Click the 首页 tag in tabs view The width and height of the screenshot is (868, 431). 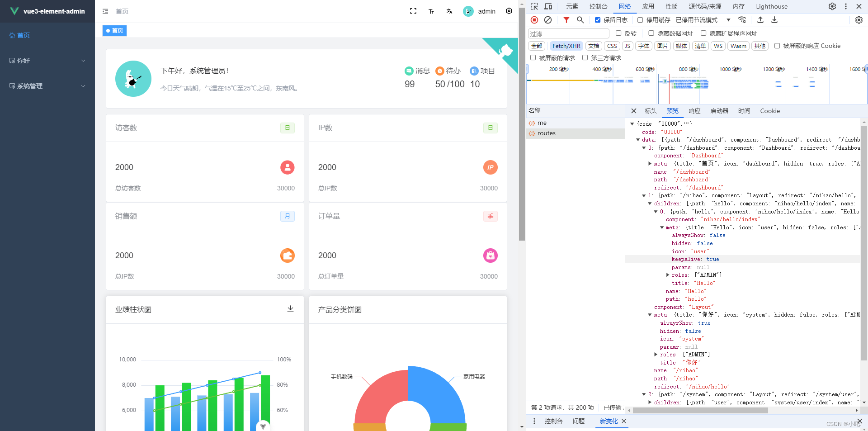[114, 30]
